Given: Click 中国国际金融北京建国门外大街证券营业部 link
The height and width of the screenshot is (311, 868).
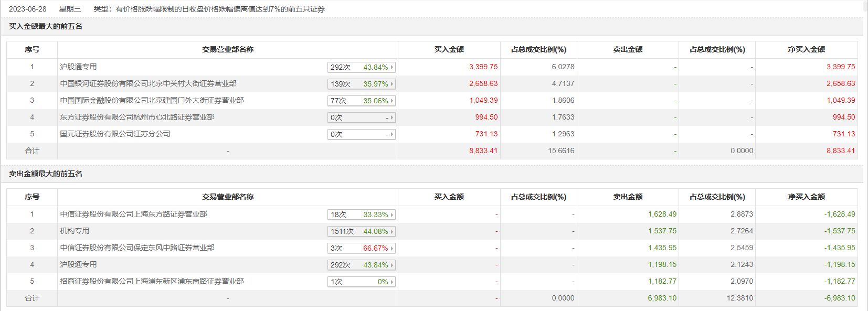Looking at the screenshot, I should click(x=152, y=101).
